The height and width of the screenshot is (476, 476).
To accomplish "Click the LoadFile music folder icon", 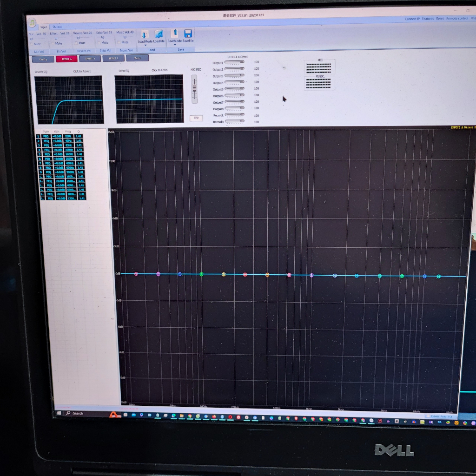I will pyautogui.click(x=159, y=34).
